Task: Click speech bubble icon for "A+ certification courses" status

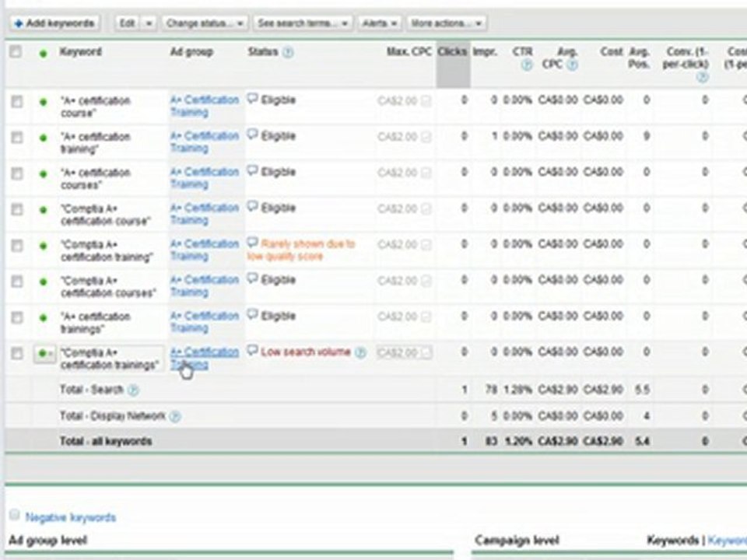Action: 252,171
